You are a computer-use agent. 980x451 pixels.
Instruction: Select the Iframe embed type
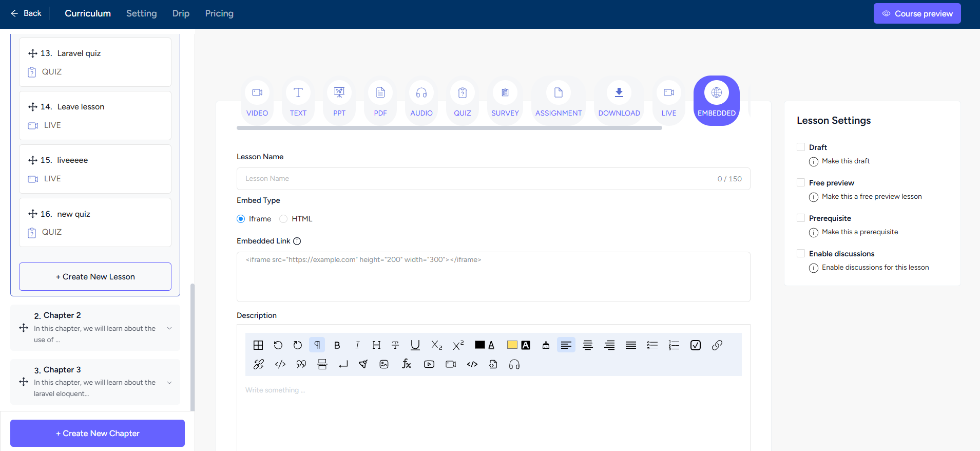point(241,219)
